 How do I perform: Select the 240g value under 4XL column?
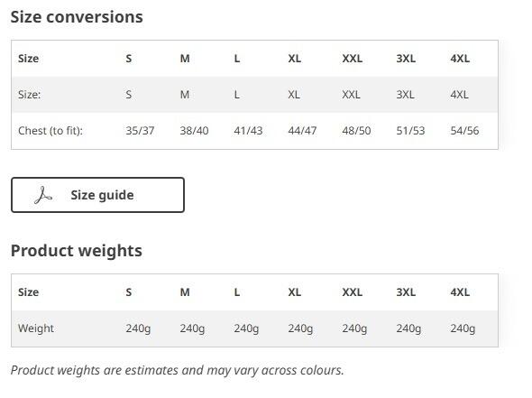(x=463, y=329)
